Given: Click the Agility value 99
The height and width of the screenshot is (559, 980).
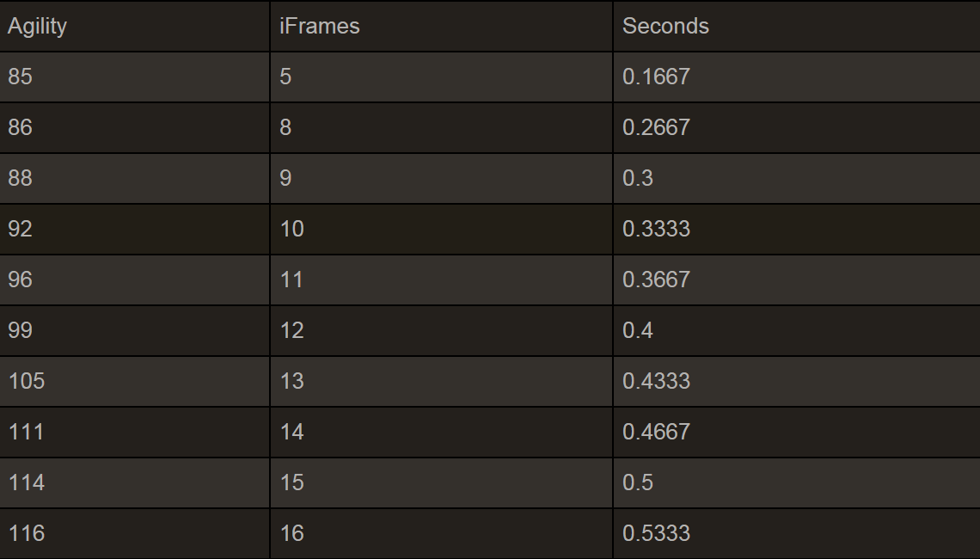Looking at the screenshot, I should 21,331.
